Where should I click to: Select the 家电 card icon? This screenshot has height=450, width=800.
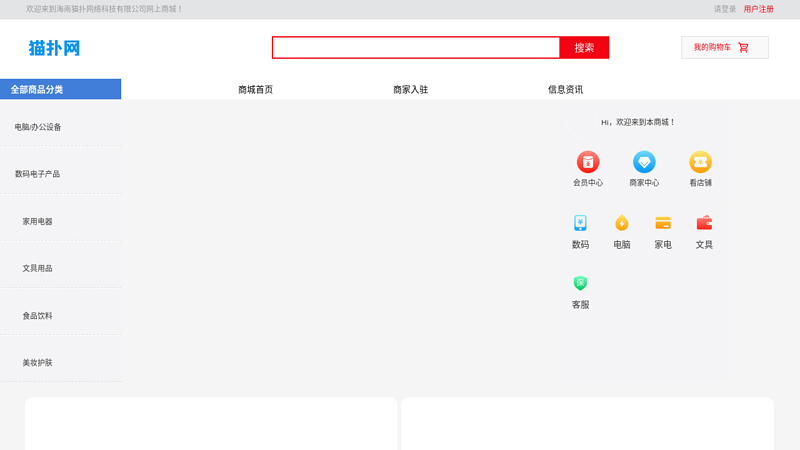663,223
